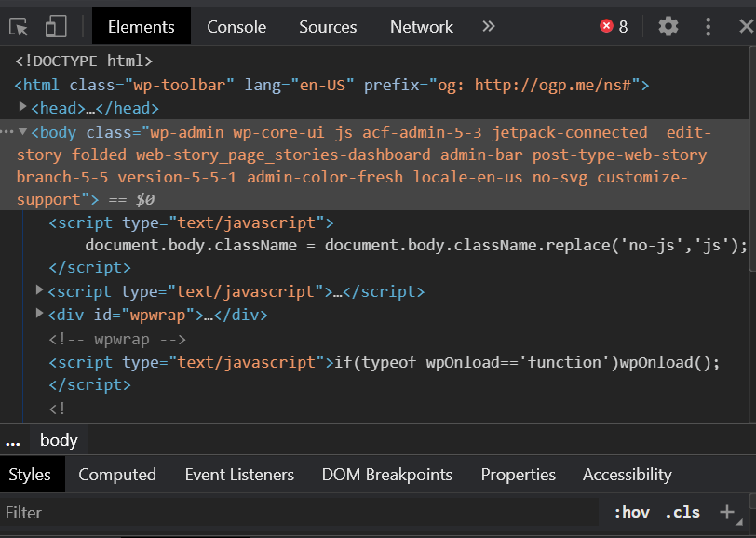Image resolution: width=756 pixels, height=538 pixels.
Task: Click the breadcrumb ellipsis at bottom
Action: point(12,441)
